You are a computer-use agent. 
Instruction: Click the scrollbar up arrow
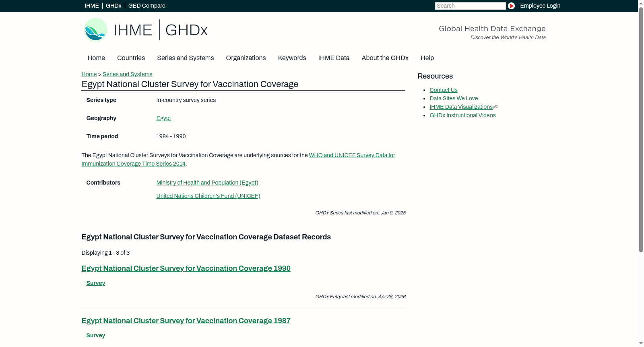point(641,3)
